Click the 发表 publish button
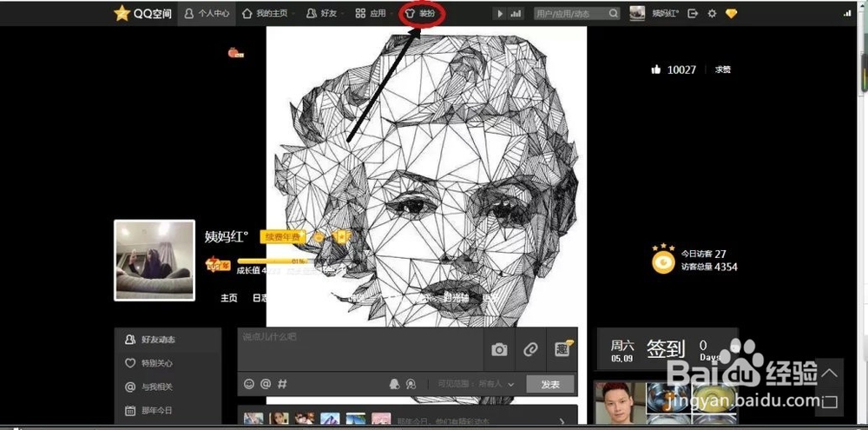The height and width of the screenshot is (430, 868). click(550, 384)
